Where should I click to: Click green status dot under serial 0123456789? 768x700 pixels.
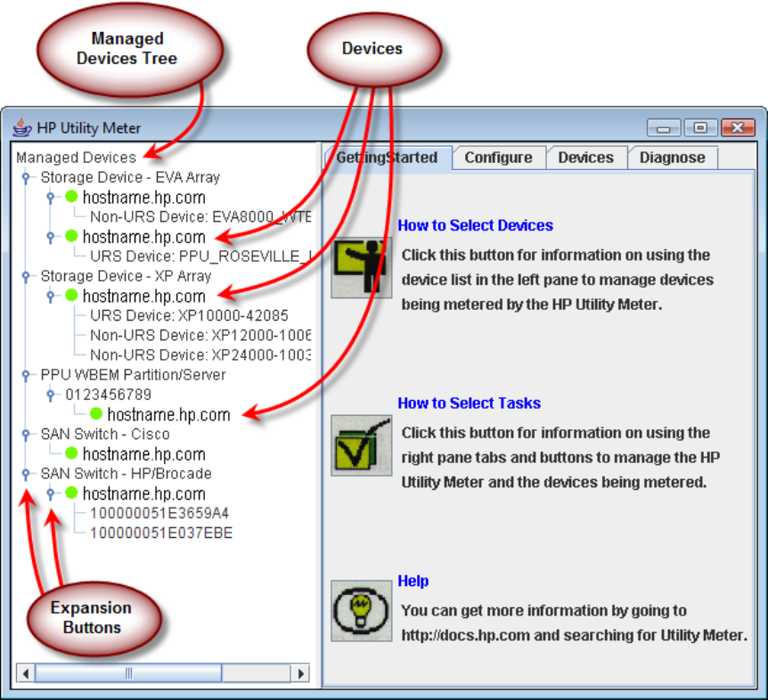pos(96,414)
